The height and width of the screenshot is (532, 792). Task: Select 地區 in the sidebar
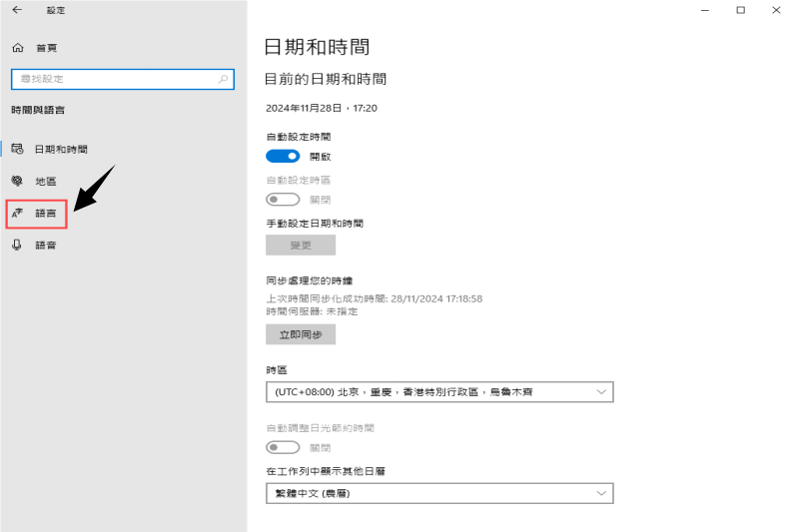click(x=46, y=181)
